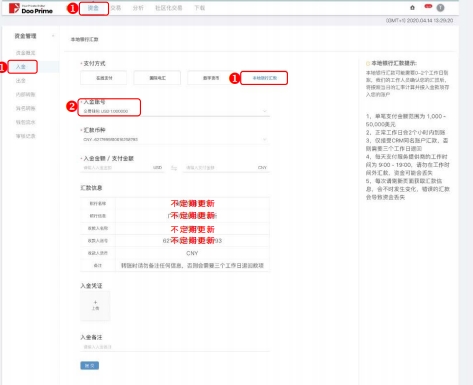
Task: Open 审核记录 in the sidebar
Action: 26,136
